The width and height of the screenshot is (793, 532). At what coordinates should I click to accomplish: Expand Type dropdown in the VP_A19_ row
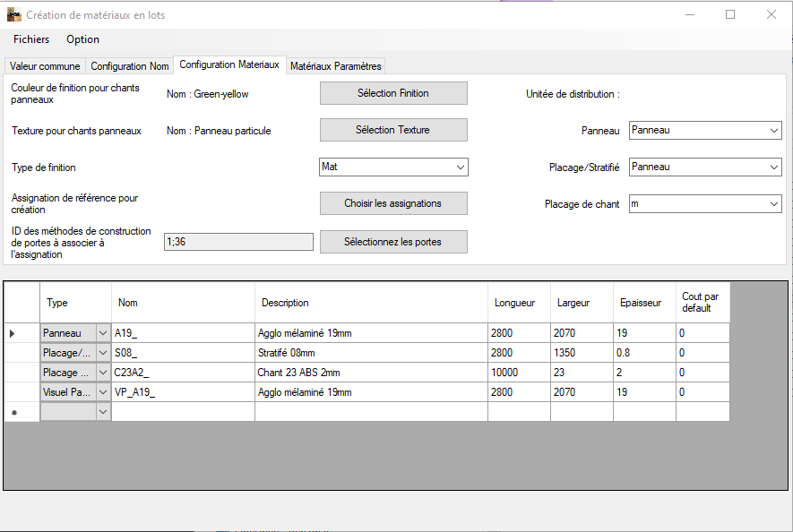tap(103, 392)
